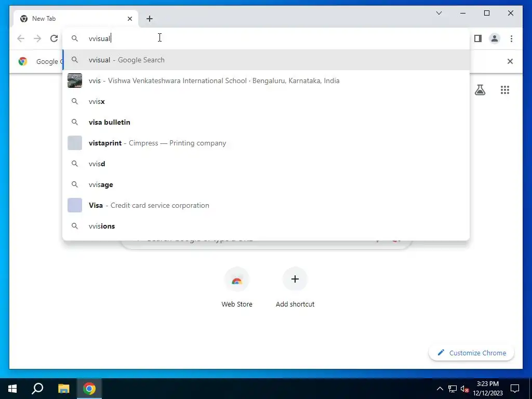Choose the Visa credit card corporation suggestion

coord(266,205)
